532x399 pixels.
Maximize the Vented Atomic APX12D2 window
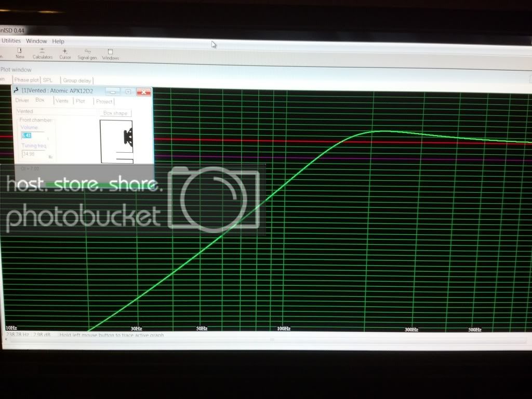click(x=128, y=92)
